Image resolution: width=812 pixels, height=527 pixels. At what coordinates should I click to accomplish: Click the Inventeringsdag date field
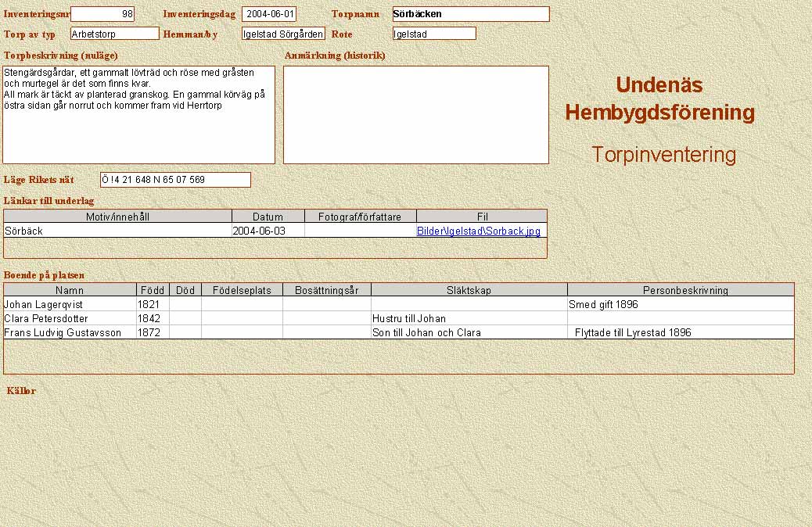tap(269, 14)
